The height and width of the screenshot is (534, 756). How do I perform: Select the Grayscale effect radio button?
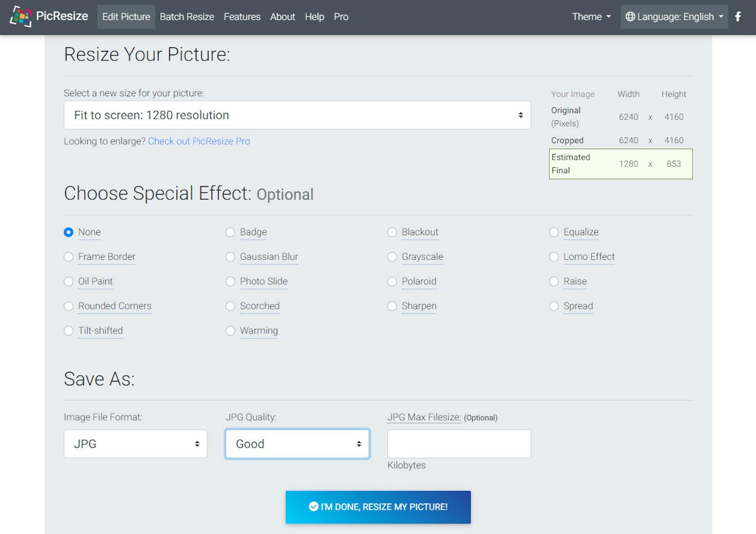click(x=392, y=257)
